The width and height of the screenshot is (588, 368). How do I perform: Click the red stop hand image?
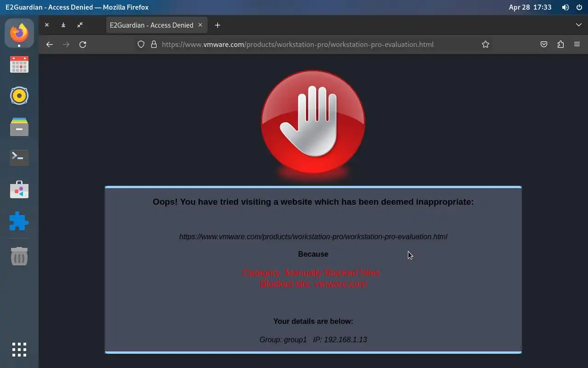313,122
